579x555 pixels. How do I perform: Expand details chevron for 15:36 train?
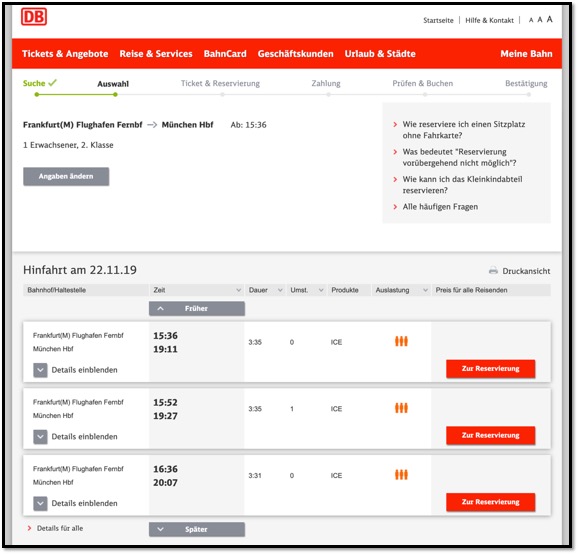pyautogui.click(x=40, y=370)
